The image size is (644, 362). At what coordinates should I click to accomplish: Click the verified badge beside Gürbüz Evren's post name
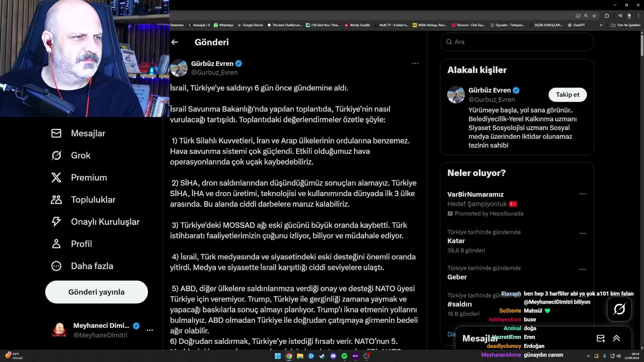[x=239, y=63]
